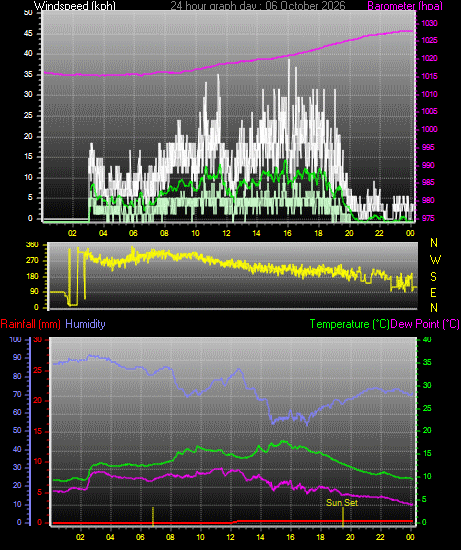This screenshot has height=550, width=461.
Task: Click the "E" compass letter on wind direction chart
Action: [433, 293]
